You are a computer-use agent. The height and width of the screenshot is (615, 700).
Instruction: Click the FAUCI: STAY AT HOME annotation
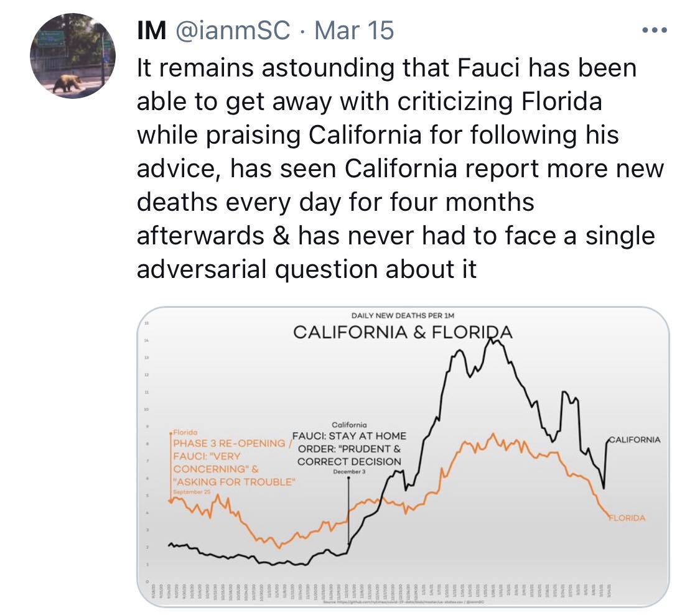tap(349, 436)
